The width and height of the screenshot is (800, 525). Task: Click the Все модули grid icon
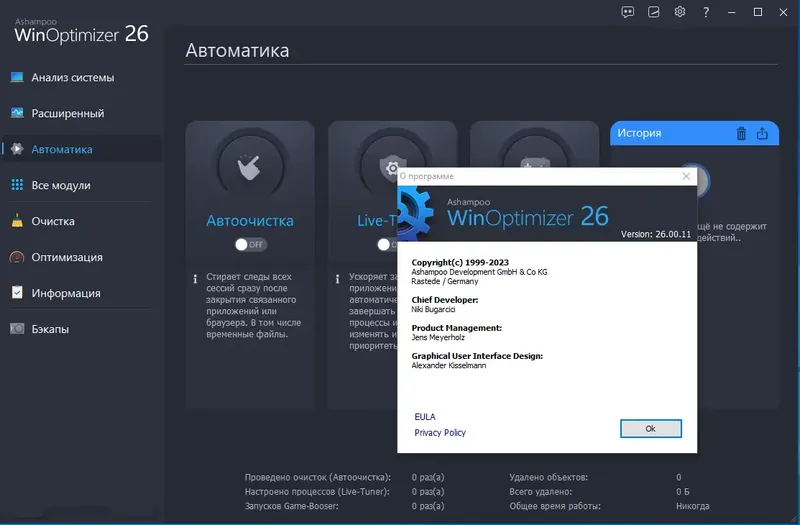pos(17,185)
